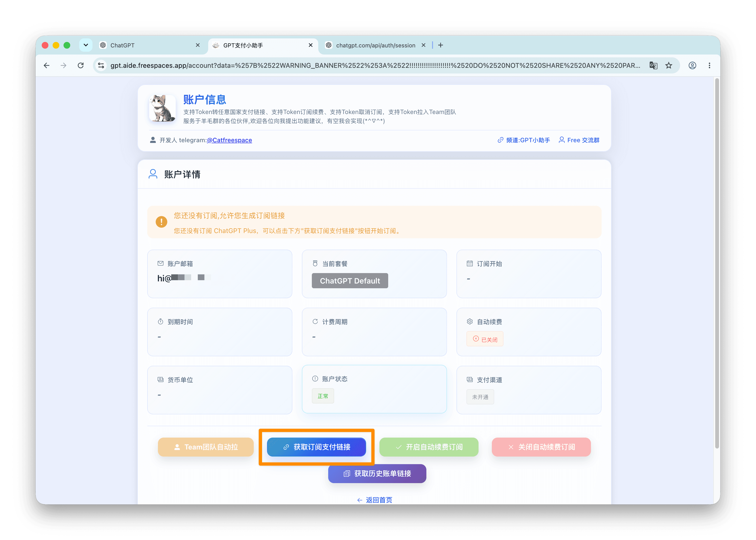The width and height of the screenshot is (756, 540).
Task: Click the 您还没有订阅,允许您生成订阅链接 notice title
Action: point(229,215)
